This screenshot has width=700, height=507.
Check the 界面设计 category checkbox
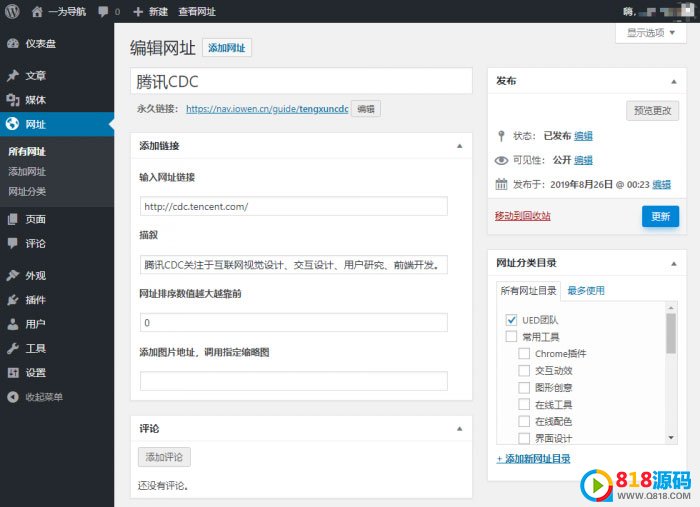[524, 438]
